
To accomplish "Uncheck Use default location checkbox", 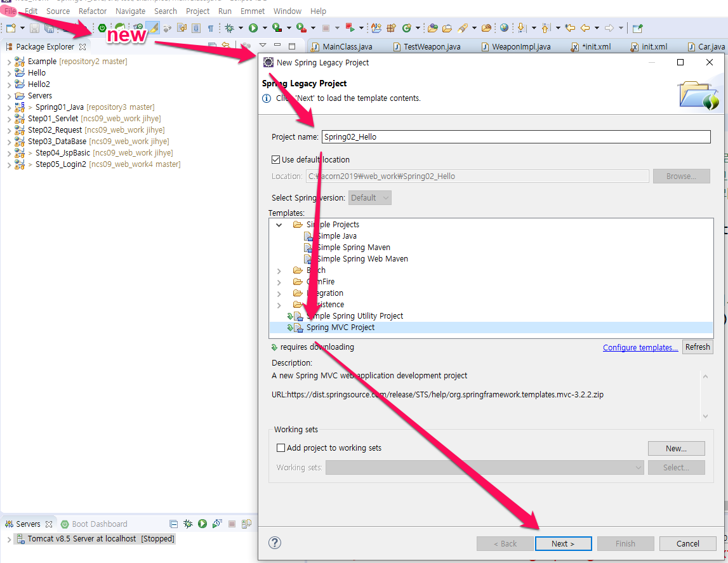I will [x=276, y=160].
